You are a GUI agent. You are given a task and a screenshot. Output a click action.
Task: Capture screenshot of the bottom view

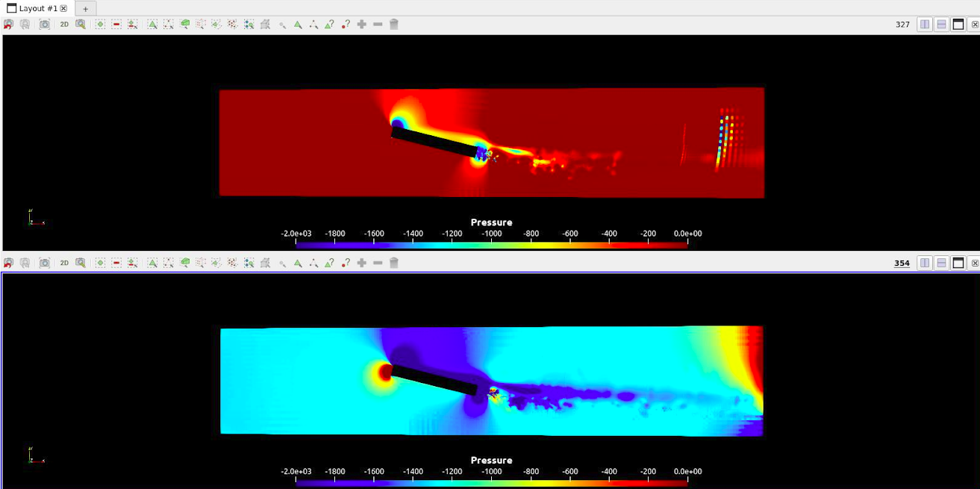coord(45,263)
